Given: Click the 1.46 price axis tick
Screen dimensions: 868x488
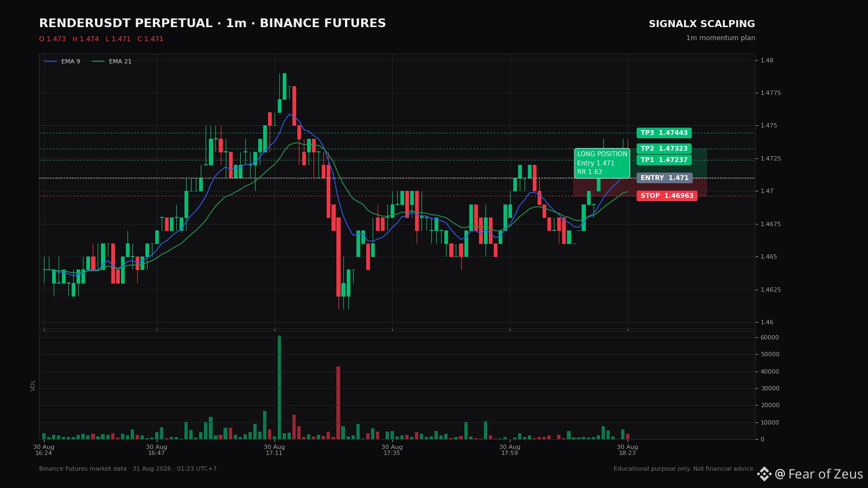Looking at the screenshot, I should tap(767, 322).
